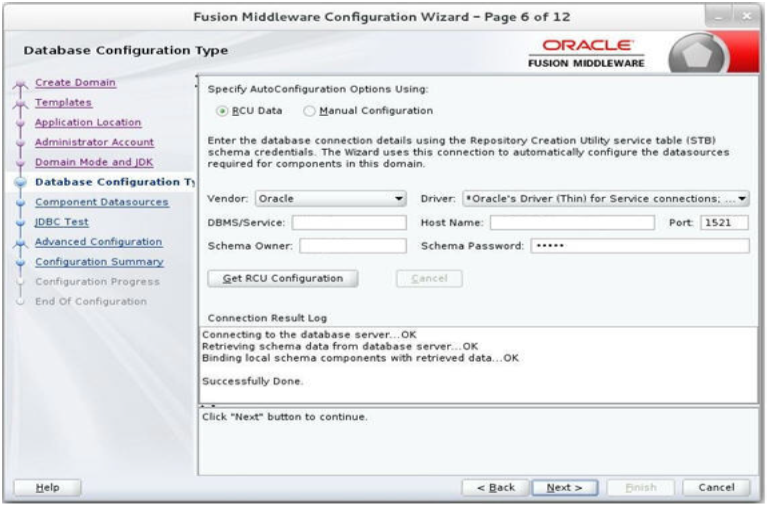Click the Create Domain step node icon

(x=20, y=86)
